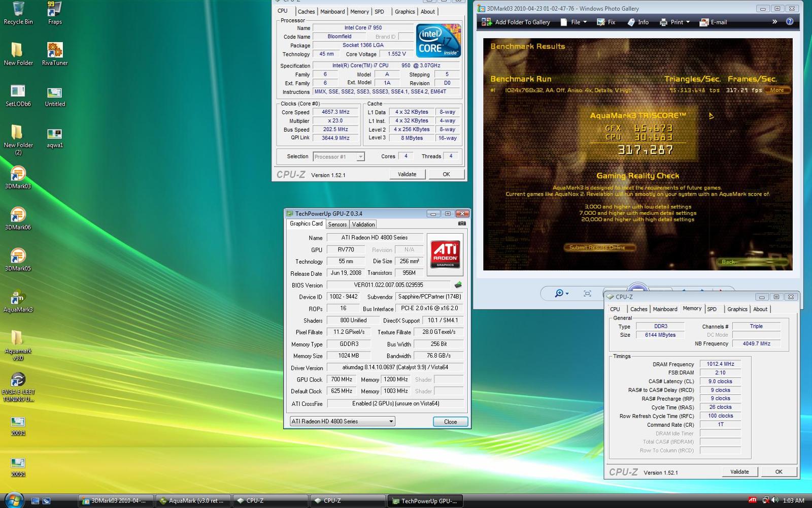Open Photo Gallery help question mark icon
This screenshot has height=508, width=812.
click(790, 21)
